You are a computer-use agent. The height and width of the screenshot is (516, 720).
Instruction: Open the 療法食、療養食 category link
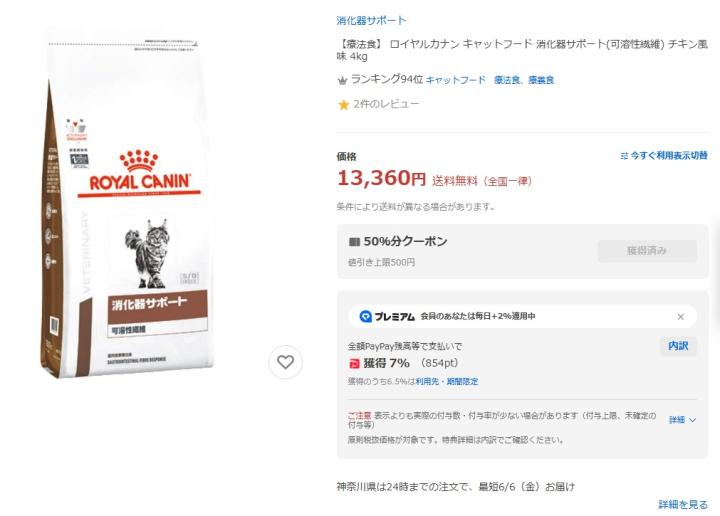[524, 80]
